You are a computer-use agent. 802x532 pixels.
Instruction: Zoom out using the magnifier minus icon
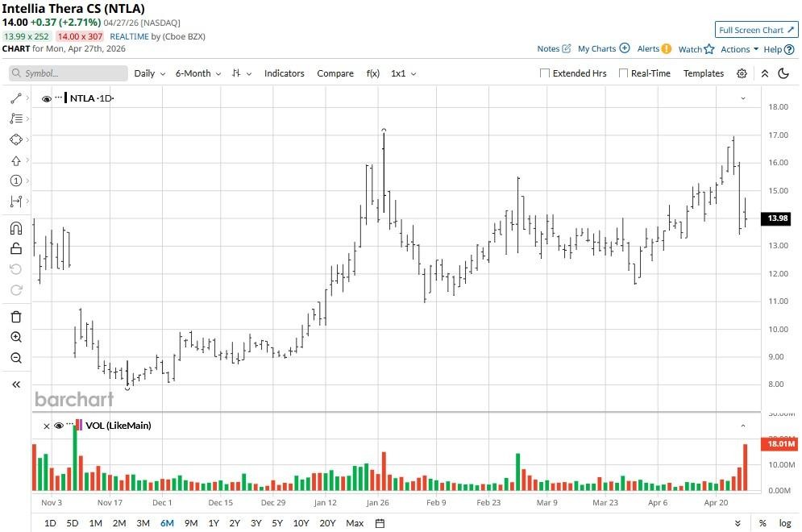15,358
